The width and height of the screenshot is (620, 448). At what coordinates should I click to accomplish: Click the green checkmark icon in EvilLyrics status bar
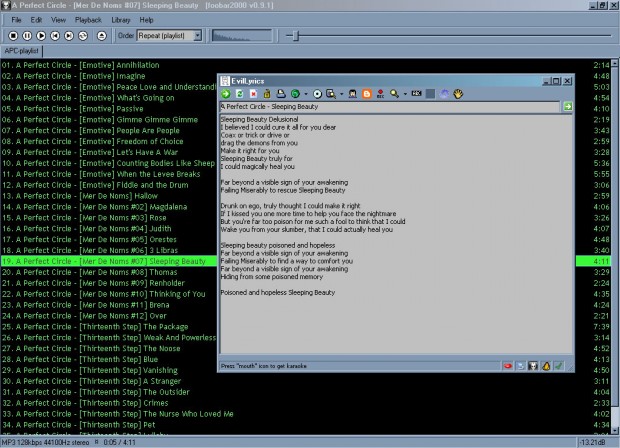click(559, 366)
